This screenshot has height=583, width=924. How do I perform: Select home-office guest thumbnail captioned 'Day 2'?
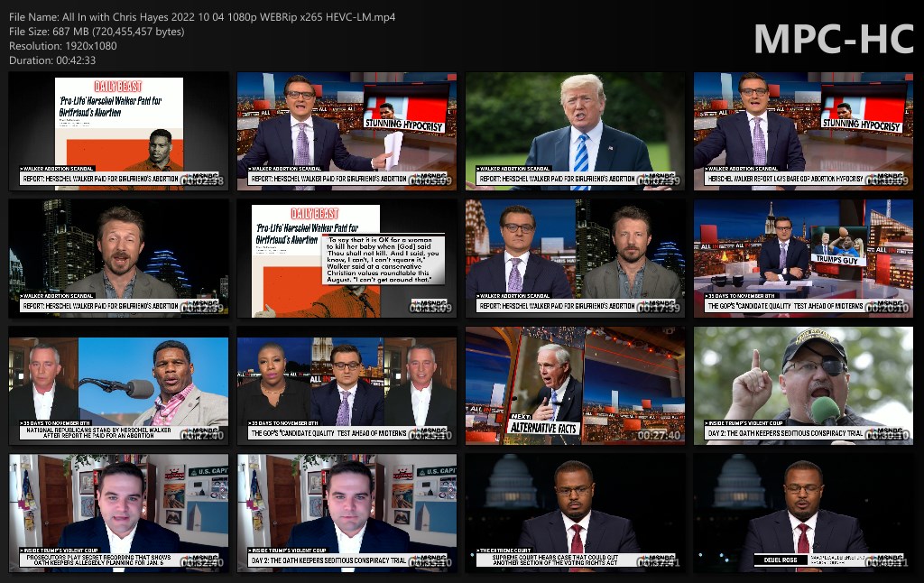346,513
